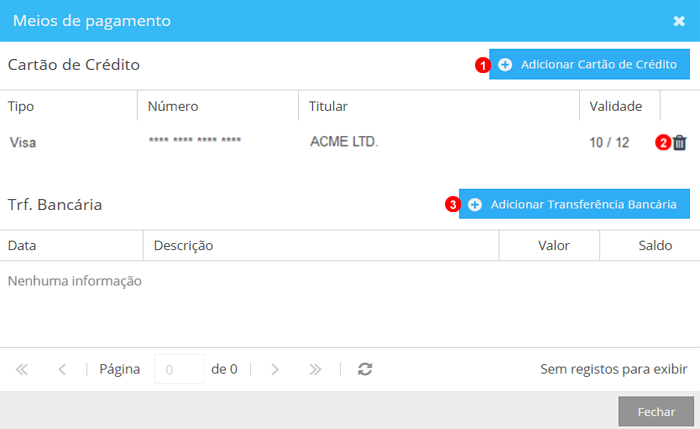Jump to last page of transfers
The image size is (700, 429).
point(315,369)
